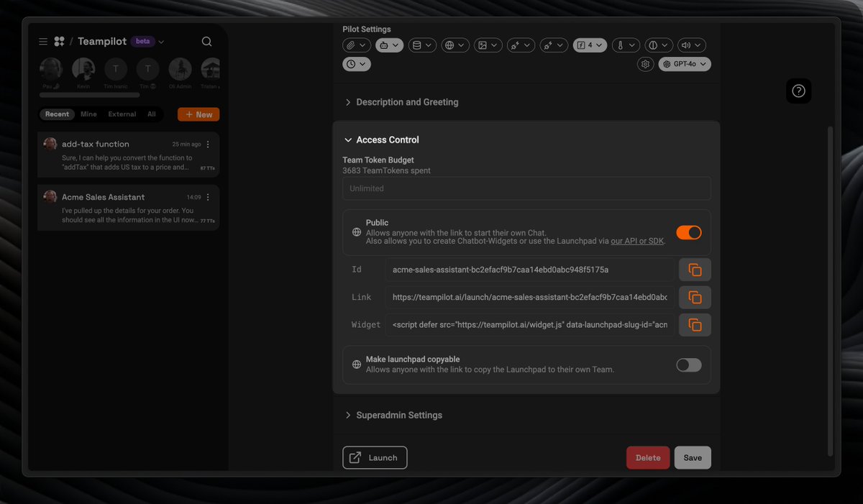
Task: Launch the pilot with Launch button
Action: click(375, 458)
